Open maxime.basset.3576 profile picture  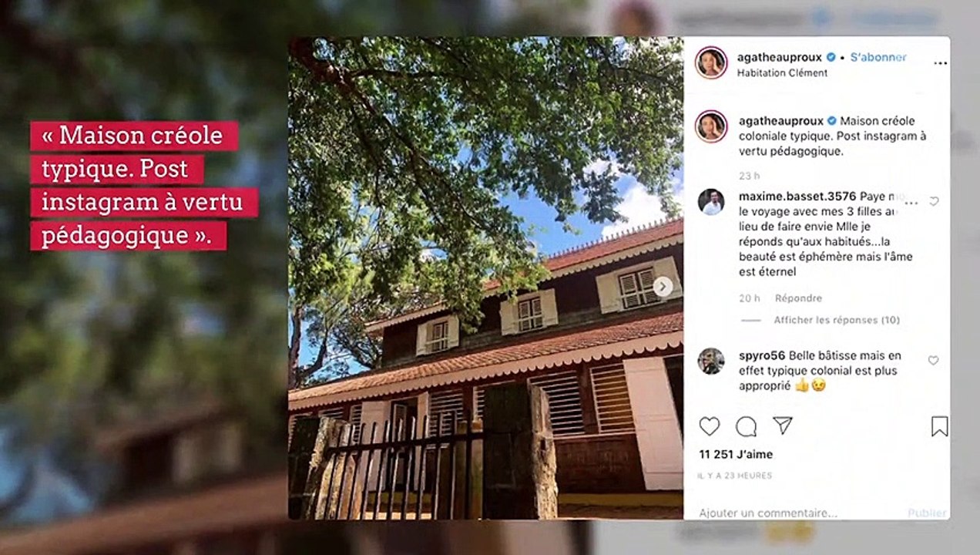[x=711, y=202]
